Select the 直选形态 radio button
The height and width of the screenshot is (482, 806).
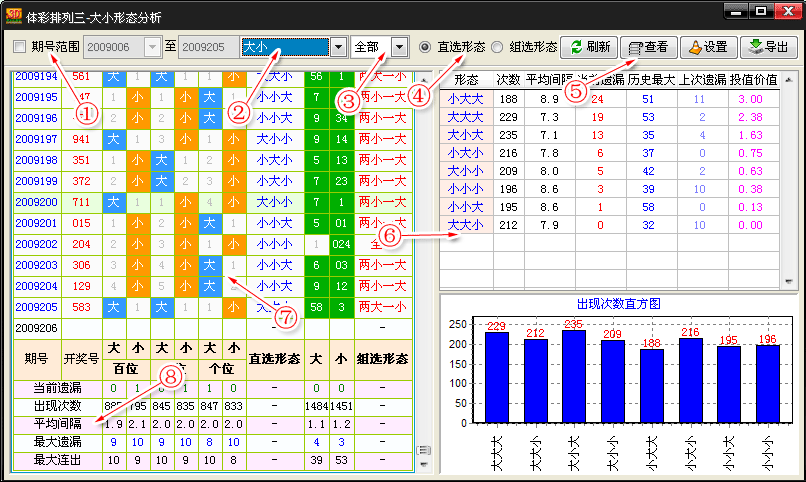[x=425, y=47]
